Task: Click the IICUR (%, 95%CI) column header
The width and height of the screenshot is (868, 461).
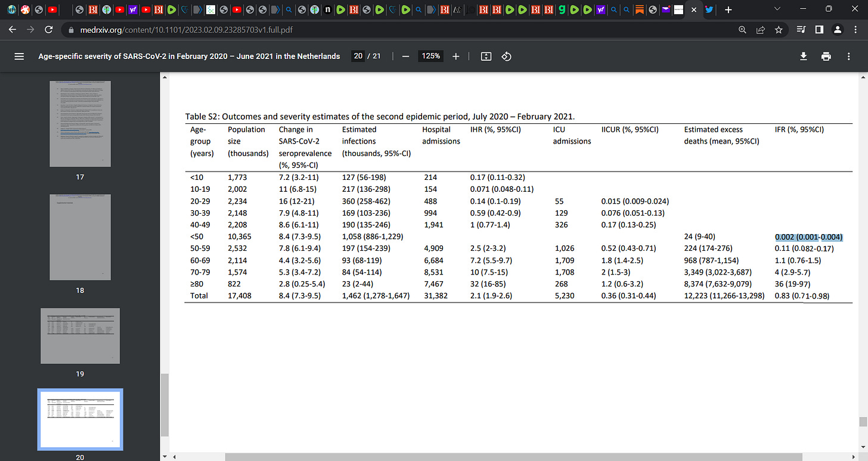Action: pos(630,129)
